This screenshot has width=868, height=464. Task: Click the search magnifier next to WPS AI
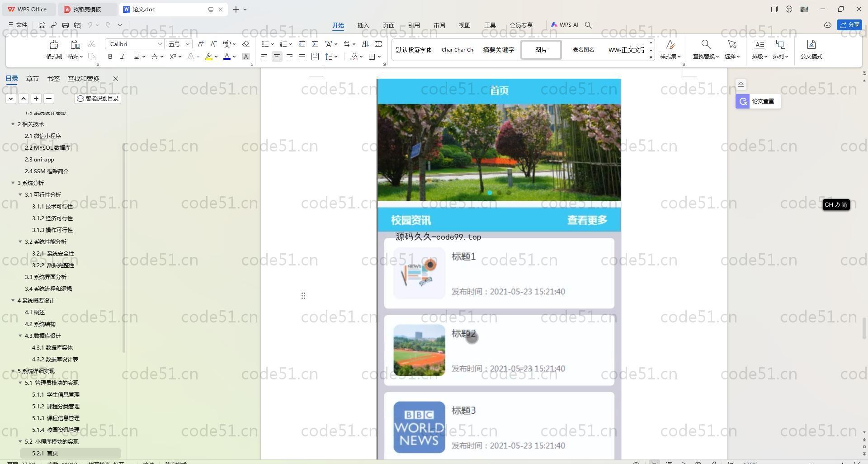[588, 25]
